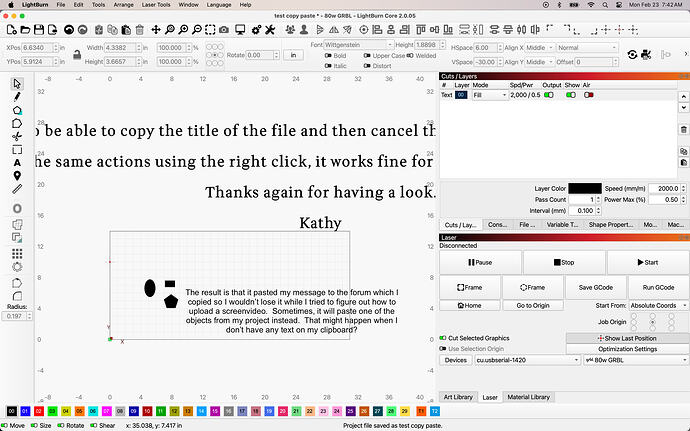The width and height of the screenshot is (690, 431).
Task: Toggle Output for the Text layer
Action: point(548,95)
